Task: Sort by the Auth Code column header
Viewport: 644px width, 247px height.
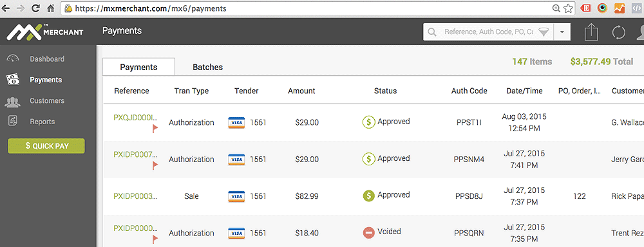Action: pos(469,91)
